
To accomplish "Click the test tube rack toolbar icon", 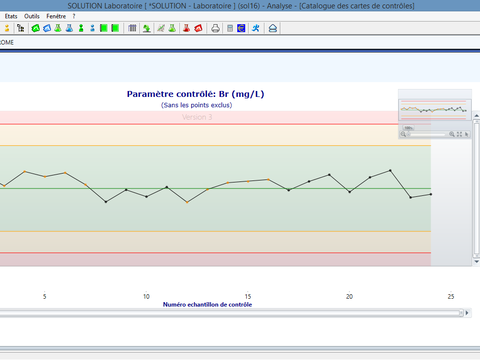I will point(132,28).
